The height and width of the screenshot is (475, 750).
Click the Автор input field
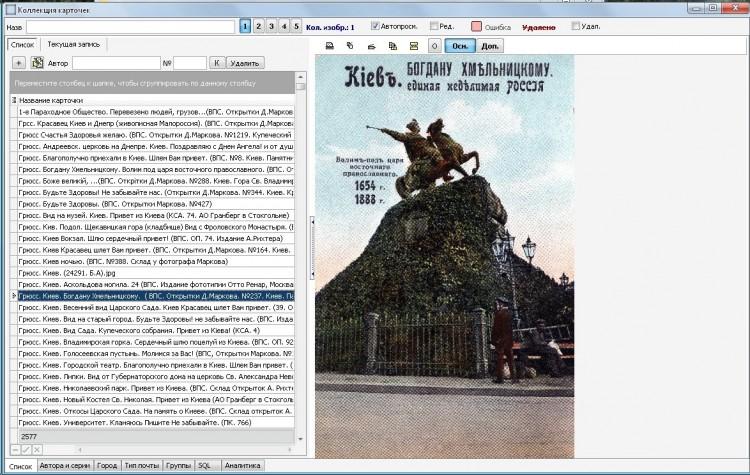[116, 63]
